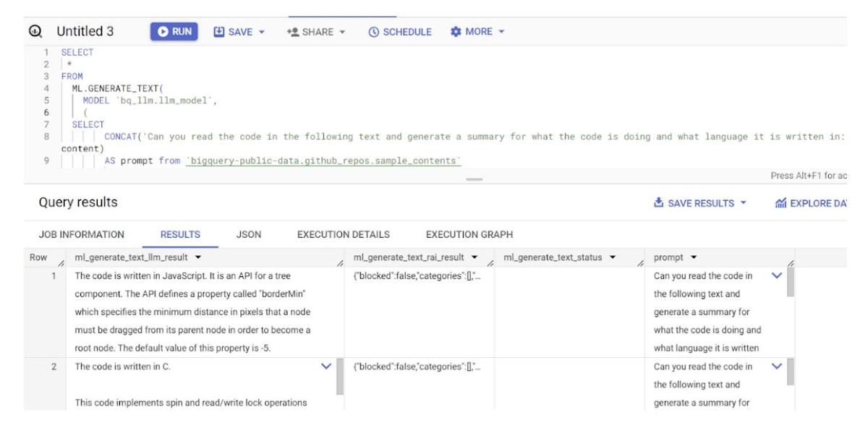Image resolution: width=868 pixels, height=436 pixels.
Task: Click the editor line with ML.GENERATE_TEXT(
Action: click(118, 88)
